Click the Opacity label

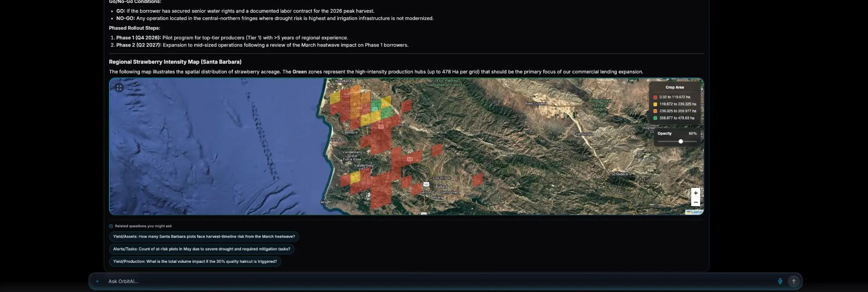coord(665,133)
